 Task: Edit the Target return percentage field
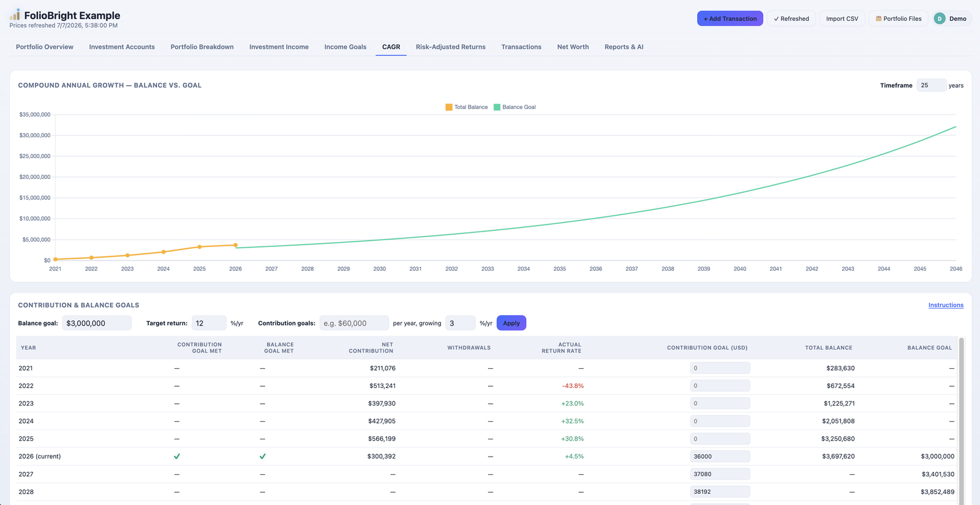(209, 323)
